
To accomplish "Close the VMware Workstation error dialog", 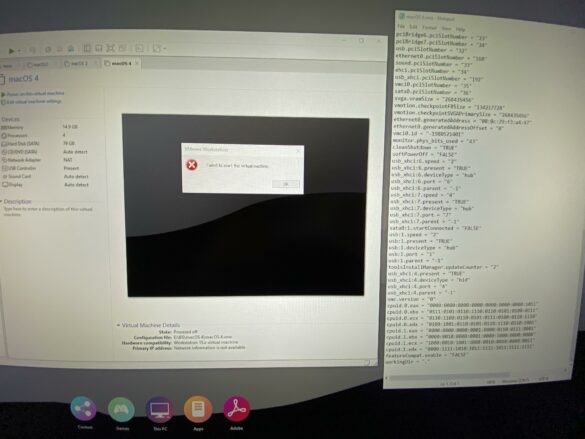I will point(298,151).
